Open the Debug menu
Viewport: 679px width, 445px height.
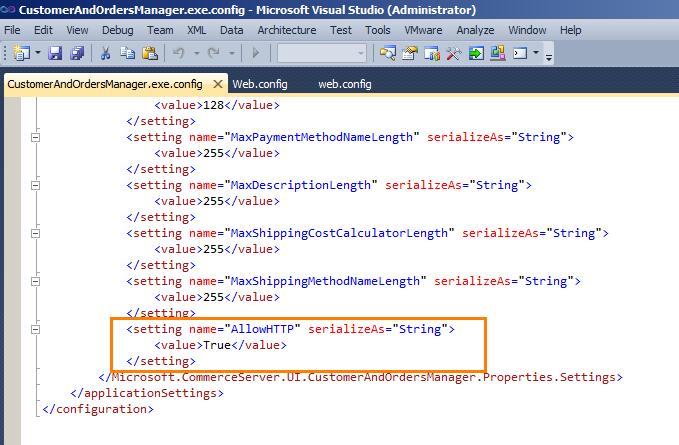[x=117, y=30]
